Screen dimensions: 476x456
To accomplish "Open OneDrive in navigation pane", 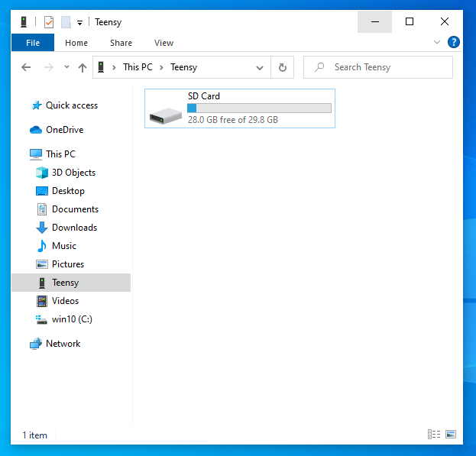I will point(65,130).
